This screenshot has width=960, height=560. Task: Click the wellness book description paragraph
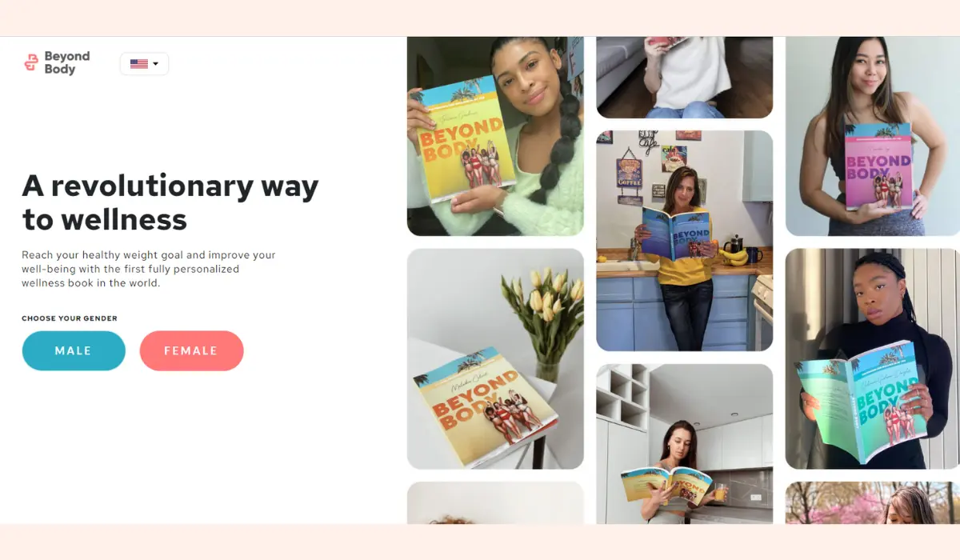point(149,269)
